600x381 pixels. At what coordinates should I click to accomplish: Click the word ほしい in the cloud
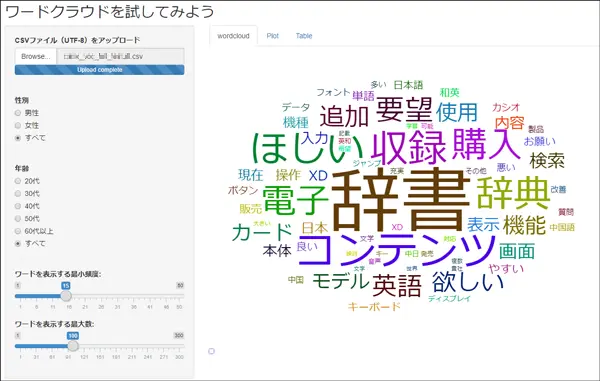pyautogui.click(x=307, y=148)
